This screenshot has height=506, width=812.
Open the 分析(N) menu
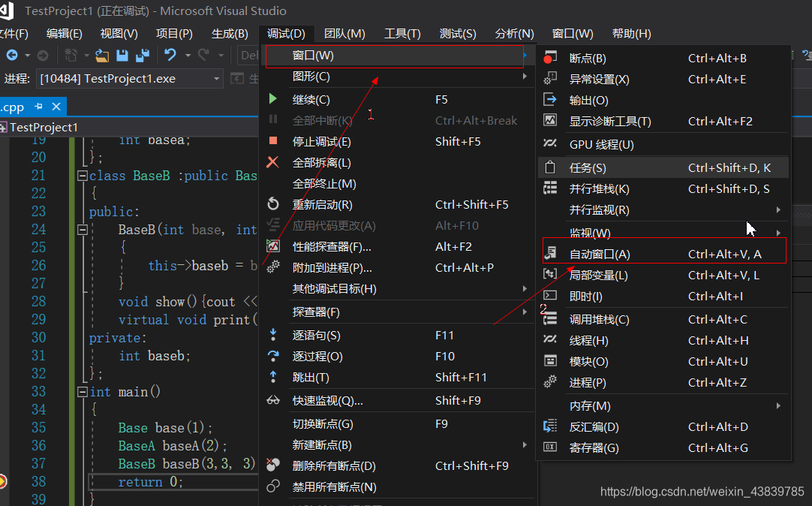(514, 34)
